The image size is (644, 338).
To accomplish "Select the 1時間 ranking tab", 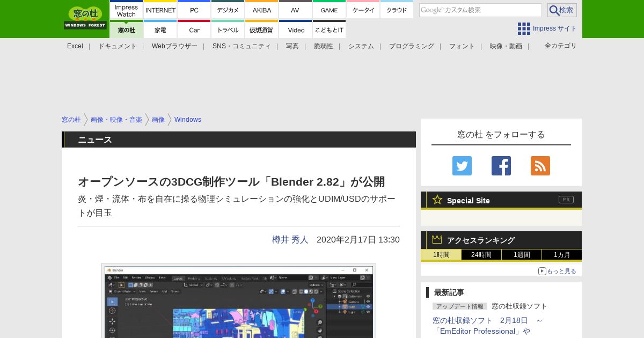I will (441, 255).
